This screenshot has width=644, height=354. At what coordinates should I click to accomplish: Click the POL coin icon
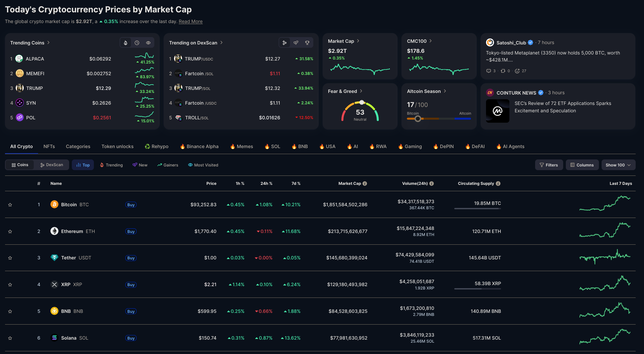(20, 117)
